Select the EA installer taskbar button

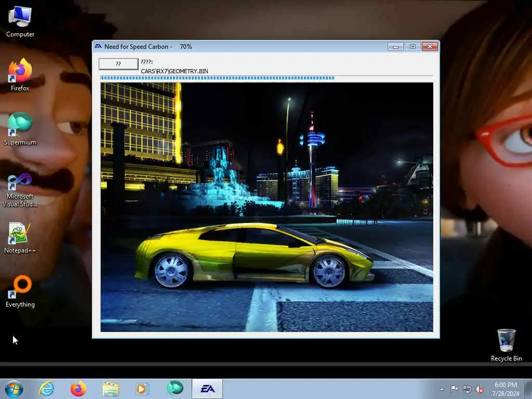click(x=207, y=389)
